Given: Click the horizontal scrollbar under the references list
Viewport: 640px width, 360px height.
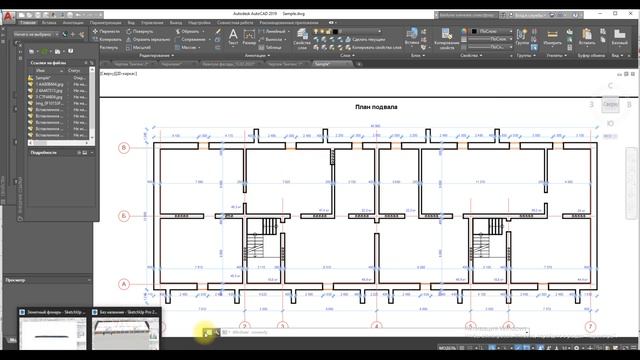Looking at the screenshot, I should coord(58,143).
